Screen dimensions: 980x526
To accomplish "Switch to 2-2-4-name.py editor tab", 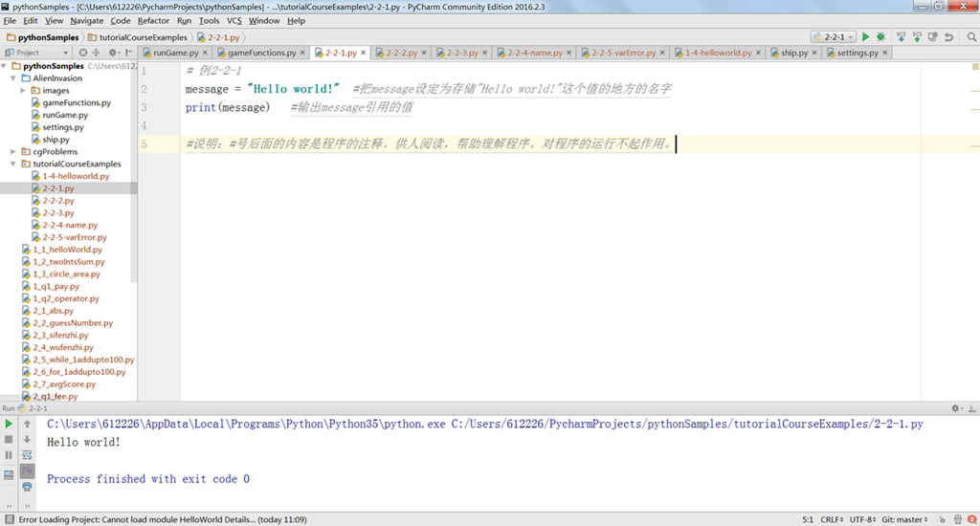I will (534, 53).
